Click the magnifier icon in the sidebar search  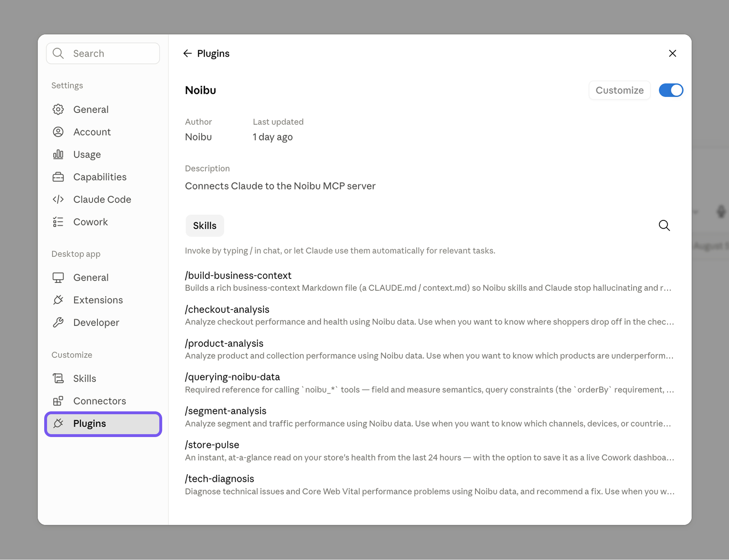point(58,53)
